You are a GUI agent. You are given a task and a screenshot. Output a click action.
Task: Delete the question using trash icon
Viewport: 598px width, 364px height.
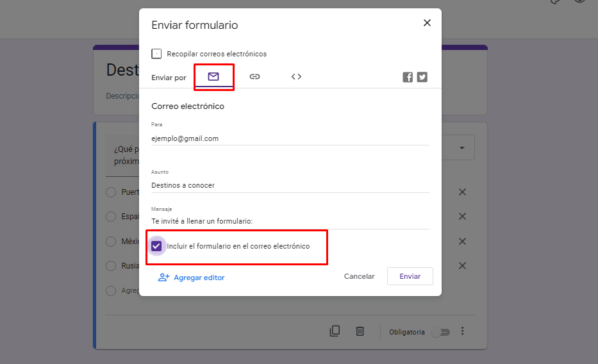pos(360,331)
